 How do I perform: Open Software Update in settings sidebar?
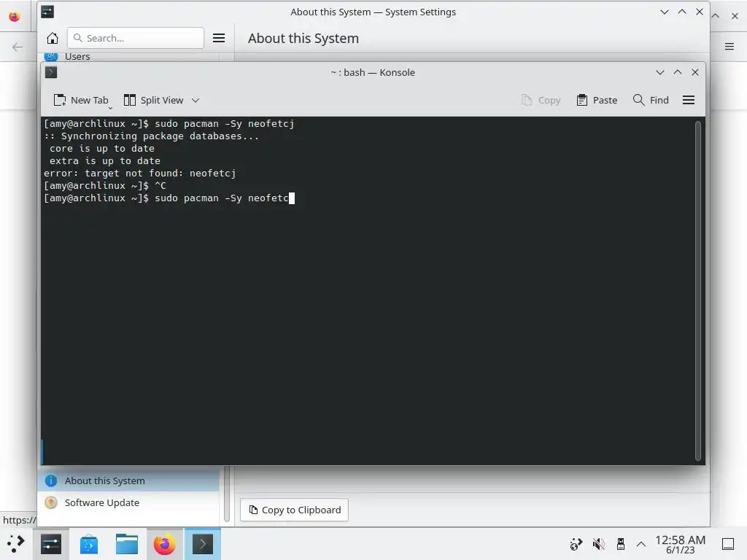tap(128, 502)
